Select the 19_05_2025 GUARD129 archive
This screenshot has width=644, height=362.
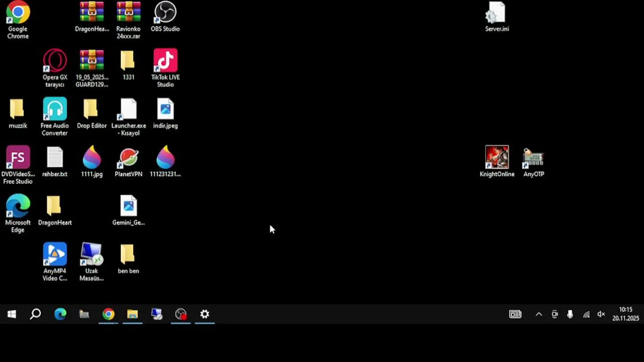92,68
